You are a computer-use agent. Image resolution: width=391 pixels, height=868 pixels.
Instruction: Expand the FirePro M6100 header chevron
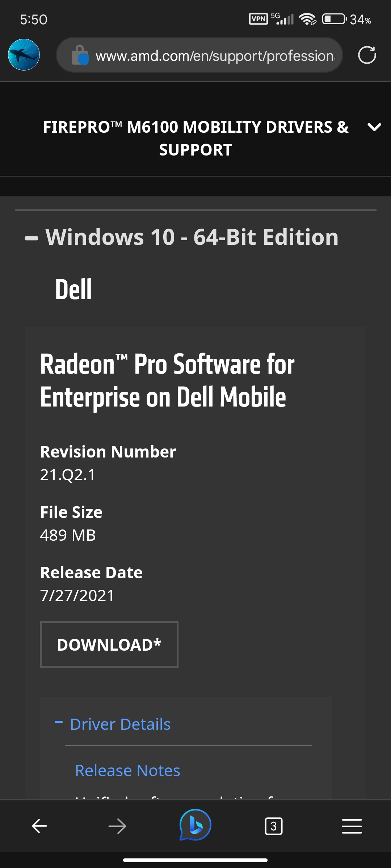click(374, 127)
